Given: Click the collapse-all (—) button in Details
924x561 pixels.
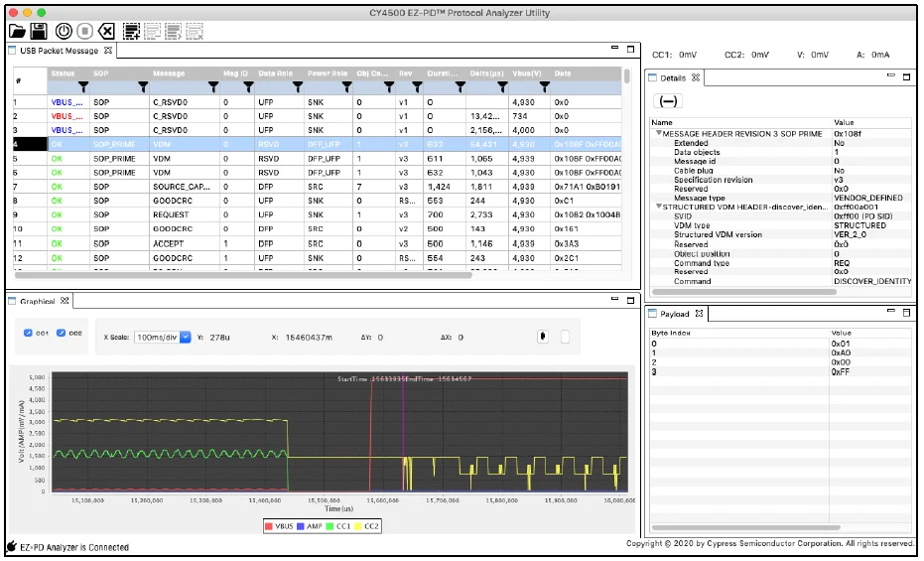Looking at the screenshot, I should pyautogui.click(x=669, y=101).
